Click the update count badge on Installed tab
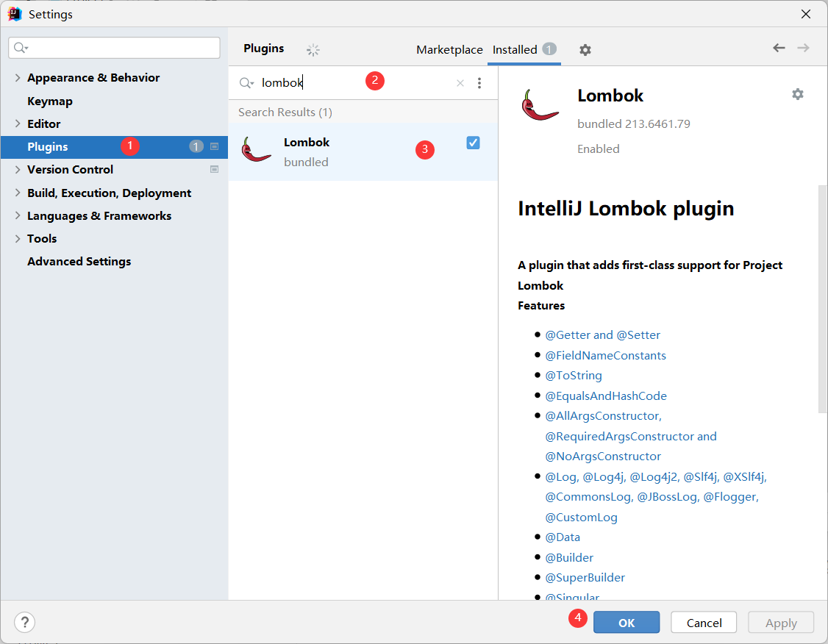828x644 pixels. (x=549, y=49)
